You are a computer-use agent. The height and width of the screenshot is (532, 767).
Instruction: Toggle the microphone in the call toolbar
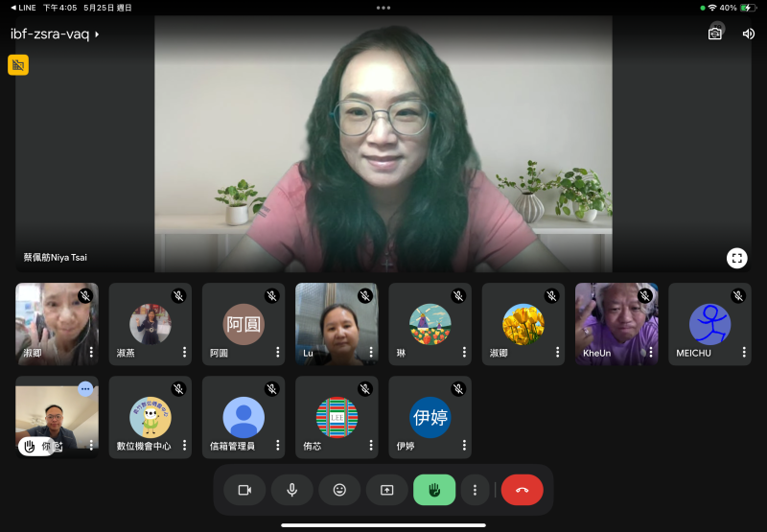coord(291,490)
